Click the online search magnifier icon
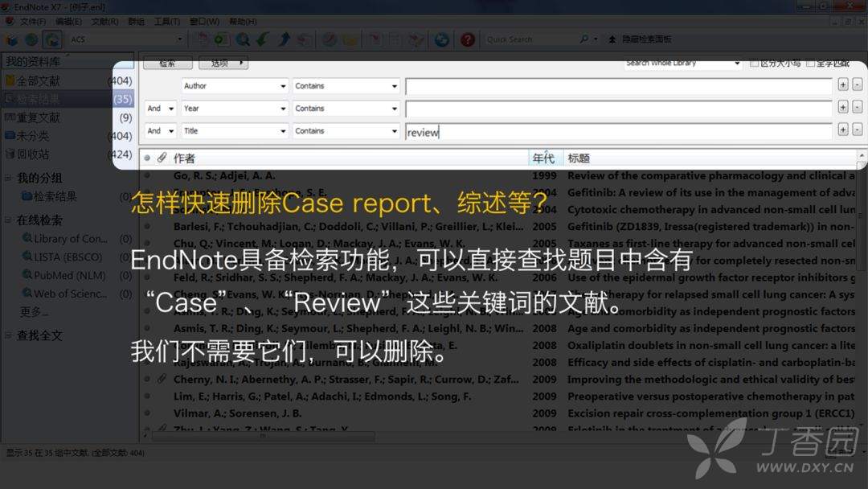 243,39
